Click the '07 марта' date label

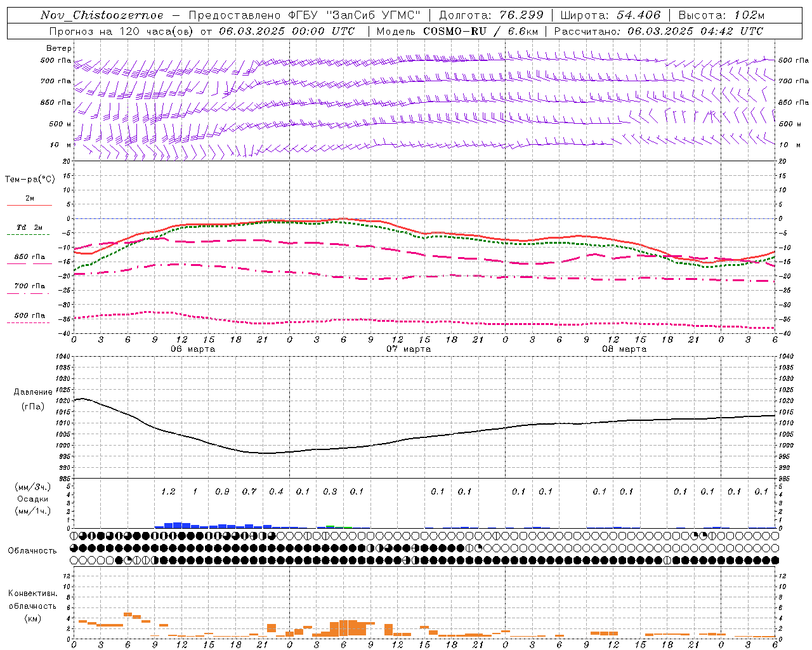tap(409, 349)
